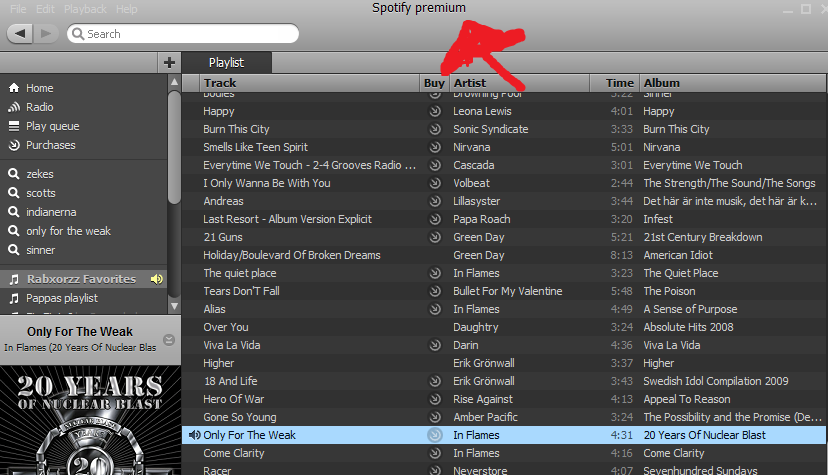Sort by the Track column header

point(310,83)
